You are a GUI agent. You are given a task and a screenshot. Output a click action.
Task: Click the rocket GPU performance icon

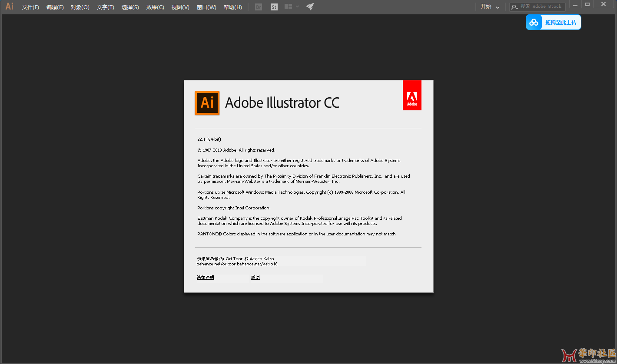click(310, 7)
